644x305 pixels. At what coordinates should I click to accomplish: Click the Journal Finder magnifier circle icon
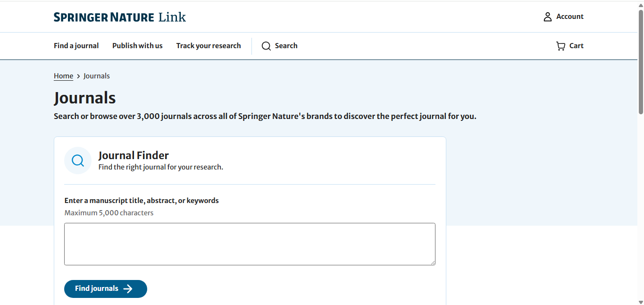(x=78, y=161)
